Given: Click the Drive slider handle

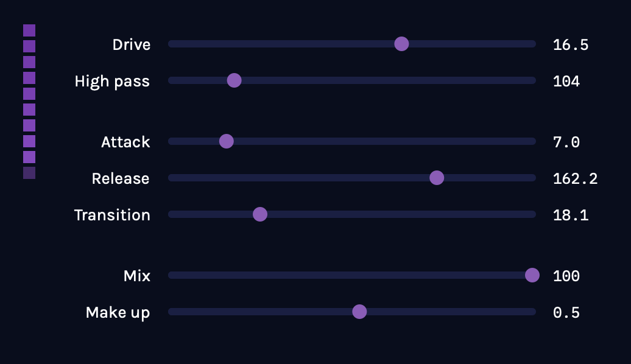Looking at the screenshot, I should pos(401,44).
